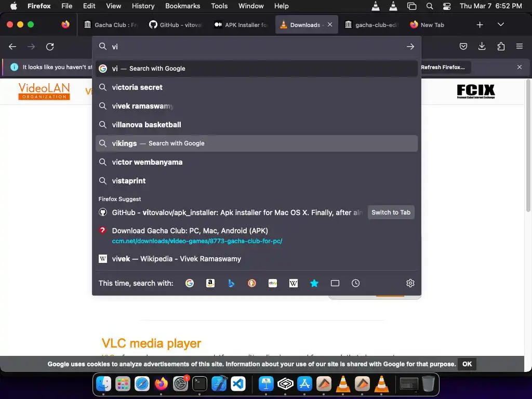This screenshot has width=532, height=399.
Task: Open Firefox View pinned icon
Action: pos(65,25)
